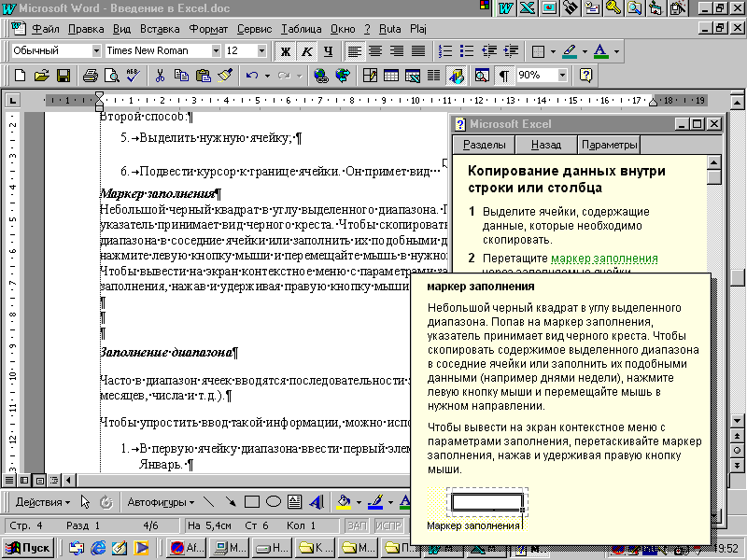The width and height of the screenshot is (747, 560).
Task: Expand the highlight color dropdown arrow
Action: tap(585, 51)
